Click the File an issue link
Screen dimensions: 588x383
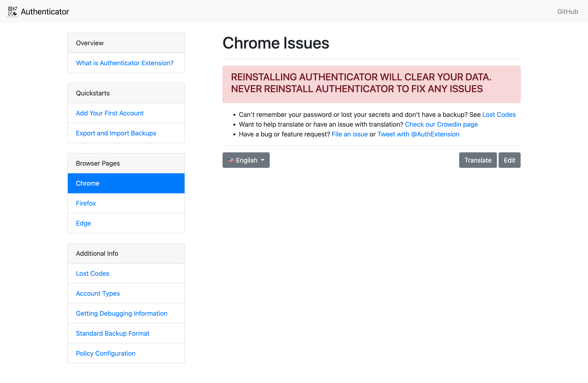pos(349,134)
